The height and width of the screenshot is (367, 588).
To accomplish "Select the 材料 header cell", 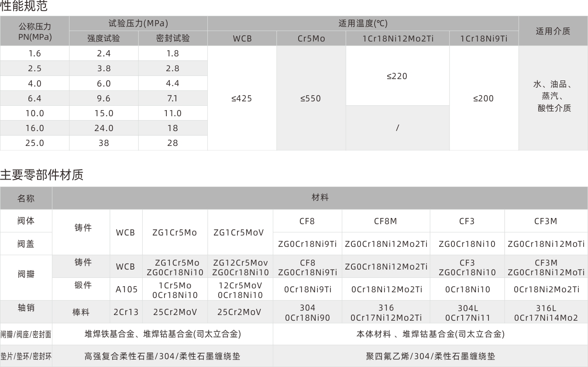I will (320, 197).
